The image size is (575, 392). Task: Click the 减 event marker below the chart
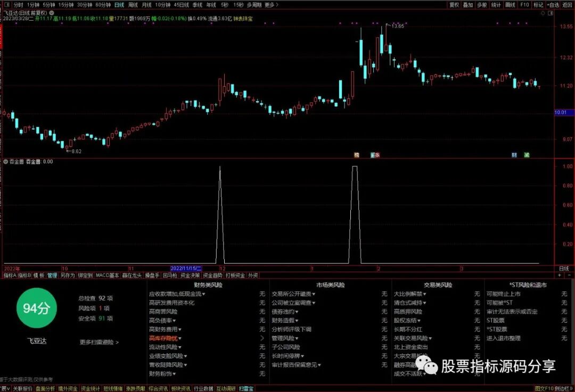coord(527,155)
